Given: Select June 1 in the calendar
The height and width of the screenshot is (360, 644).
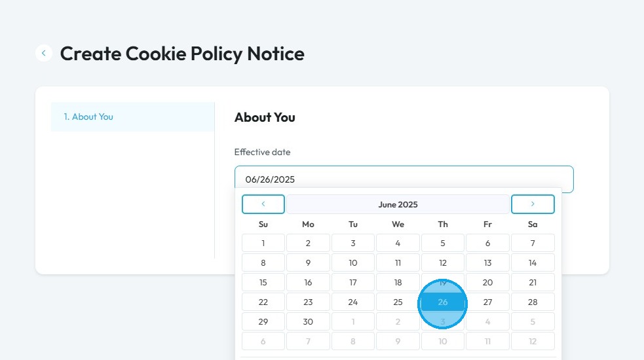Looking at the screenshot, I should pos(263,243).
